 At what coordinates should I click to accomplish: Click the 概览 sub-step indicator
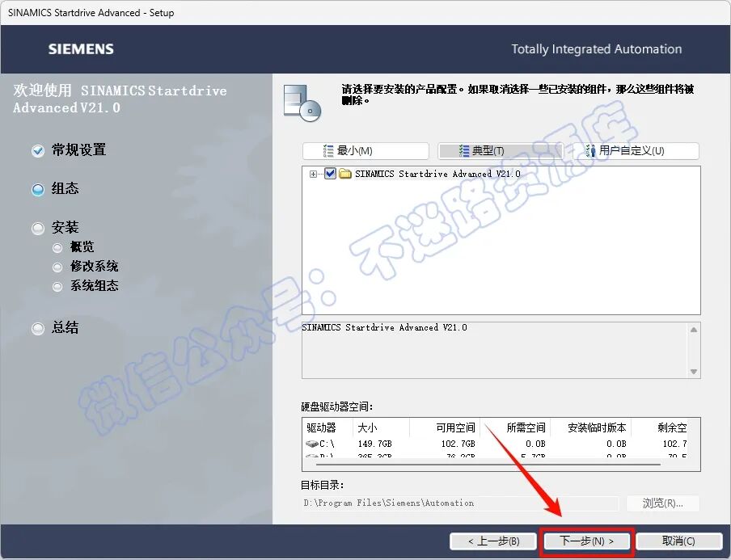point(57,247)
